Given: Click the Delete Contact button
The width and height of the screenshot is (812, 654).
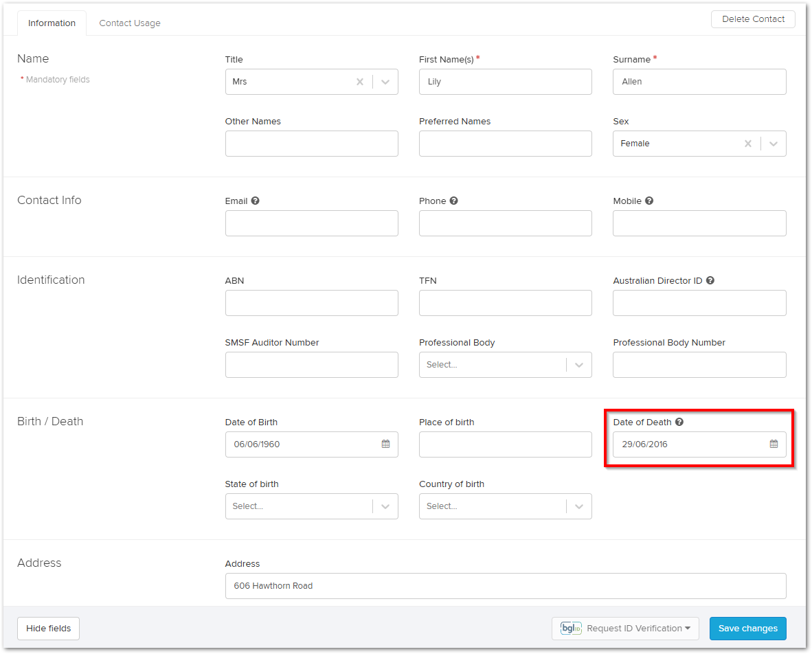Looking at the screenshot, I should point(753,19).
